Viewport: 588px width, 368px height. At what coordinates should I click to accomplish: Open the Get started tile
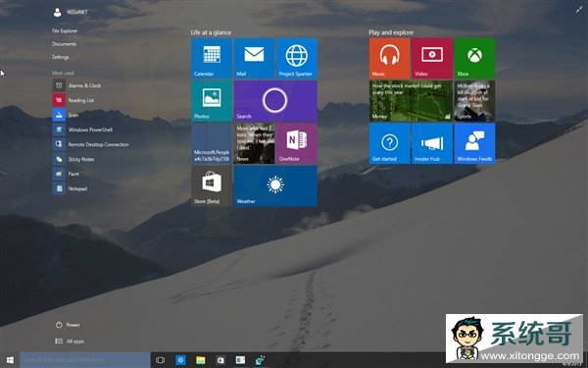(x=389, y=143)
